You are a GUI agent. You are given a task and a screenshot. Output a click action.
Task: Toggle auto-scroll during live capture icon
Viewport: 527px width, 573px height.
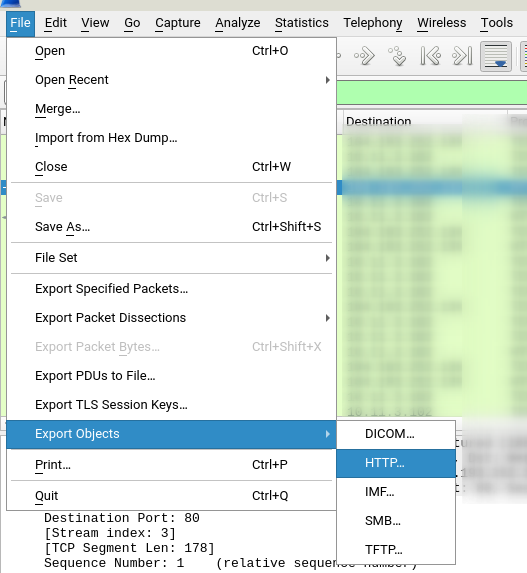coord(496,56)
